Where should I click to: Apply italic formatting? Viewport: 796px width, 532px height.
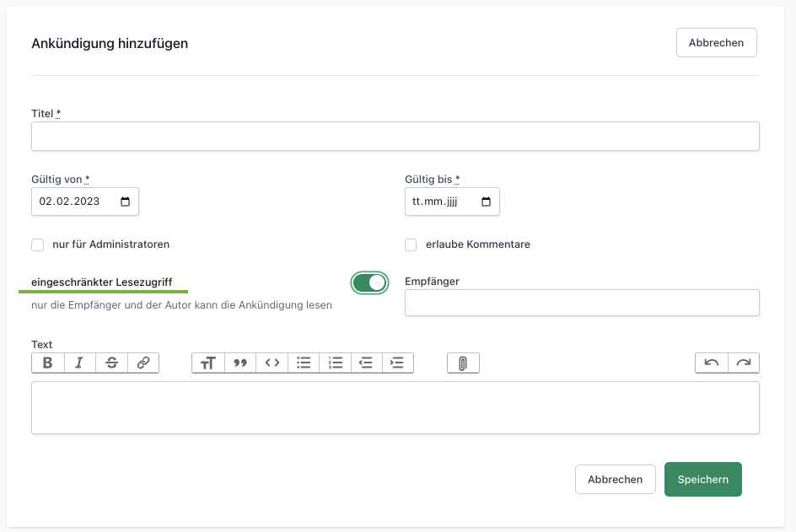[80, 363]
